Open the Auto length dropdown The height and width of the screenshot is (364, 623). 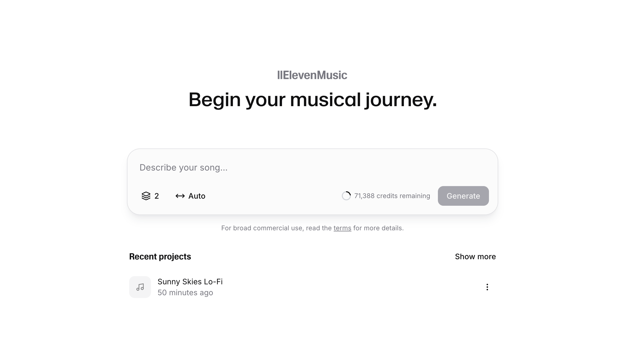point(190,196)
